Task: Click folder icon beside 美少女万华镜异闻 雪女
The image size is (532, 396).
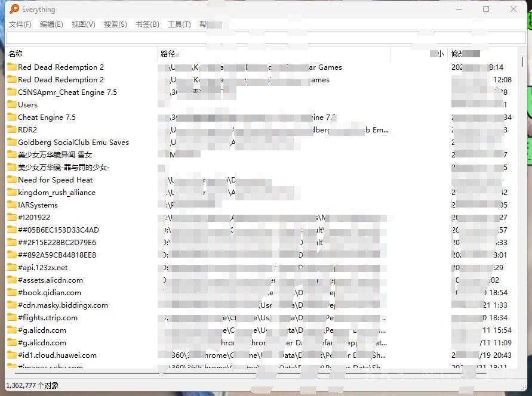Action: point(12,154)
